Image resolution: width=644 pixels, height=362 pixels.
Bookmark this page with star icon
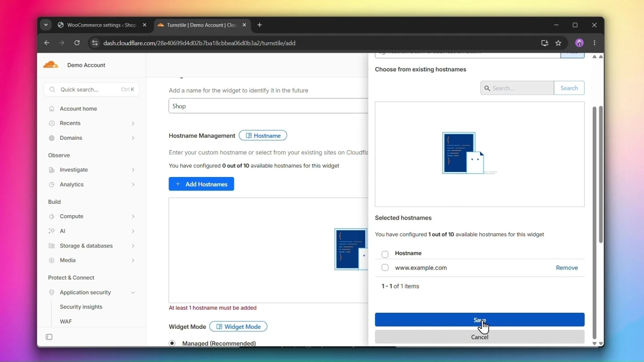point(558,43)
